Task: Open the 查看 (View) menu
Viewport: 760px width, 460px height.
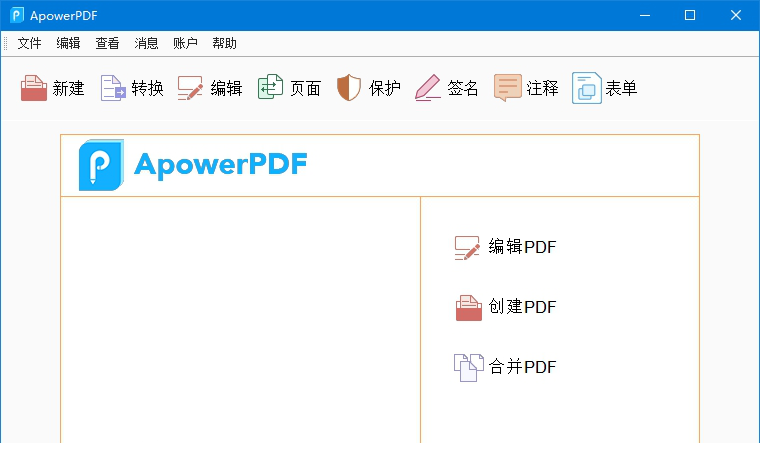Action: [x=107, y=44]
